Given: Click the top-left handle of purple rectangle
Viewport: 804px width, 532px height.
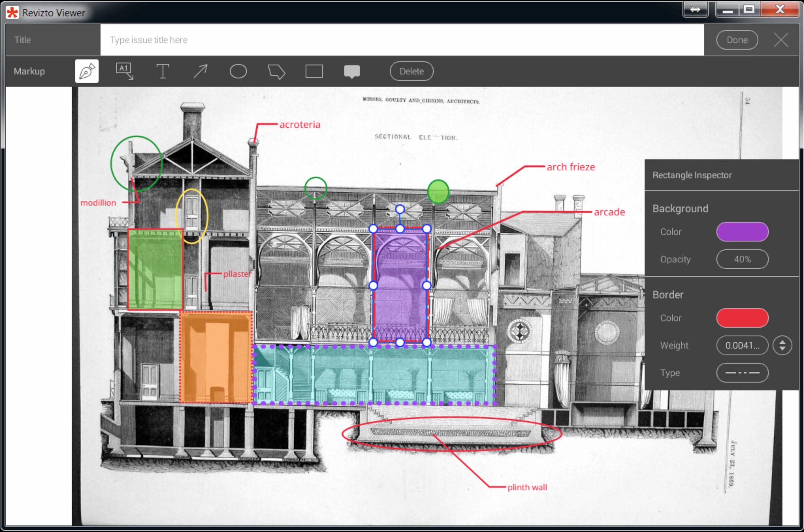Looking at the screenshot, I should click(x=373, y=229).
